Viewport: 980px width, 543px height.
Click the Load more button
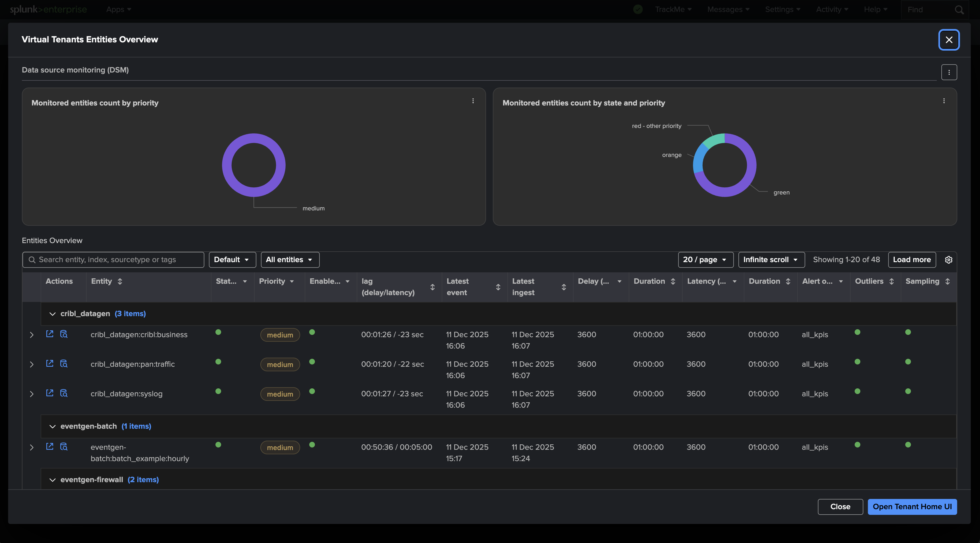pyautogui.click(x=912, y=260)
